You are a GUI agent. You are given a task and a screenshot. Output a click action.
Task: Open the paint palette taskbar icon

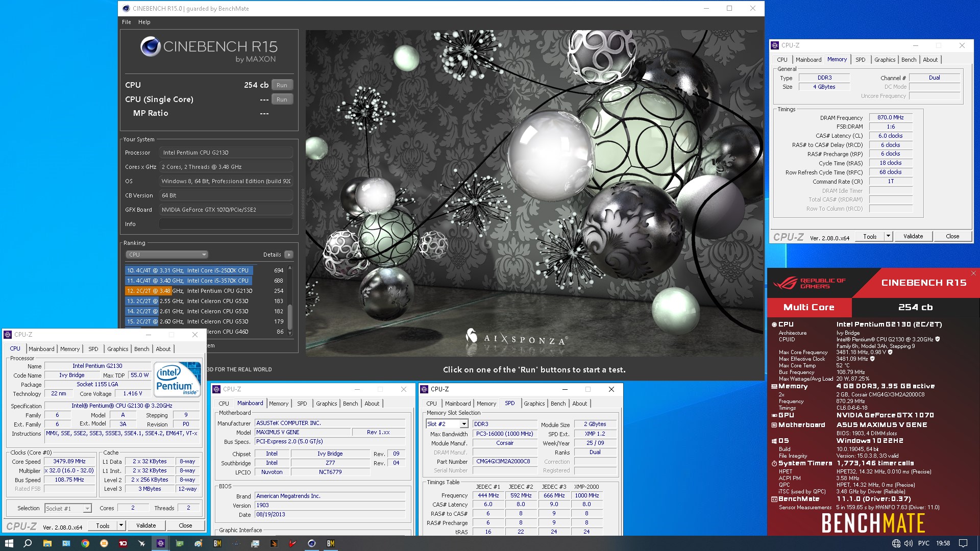pos(199,543)
